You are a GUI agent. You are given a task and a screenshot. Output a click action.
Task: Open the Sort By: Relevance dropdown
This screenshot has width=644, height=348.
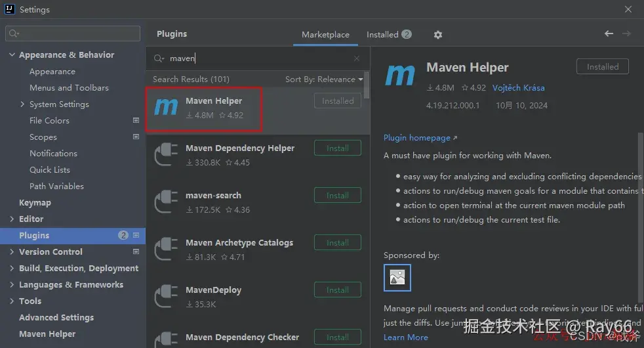pos(324,79)
